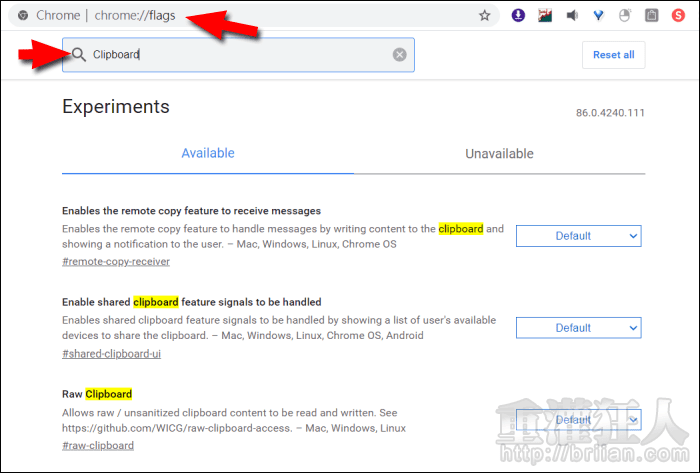Click the blue V extension icon
Screen dimensions: 700x473
click(x=599, y=16)
